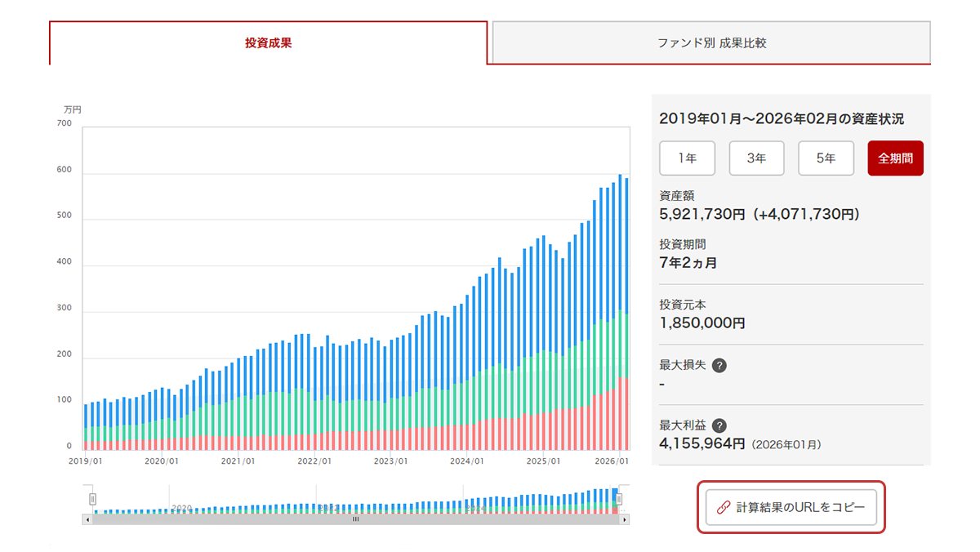980x552 pixels.
Task: Click the grip in the middle of the scrollbar
Action: (355, 519)
